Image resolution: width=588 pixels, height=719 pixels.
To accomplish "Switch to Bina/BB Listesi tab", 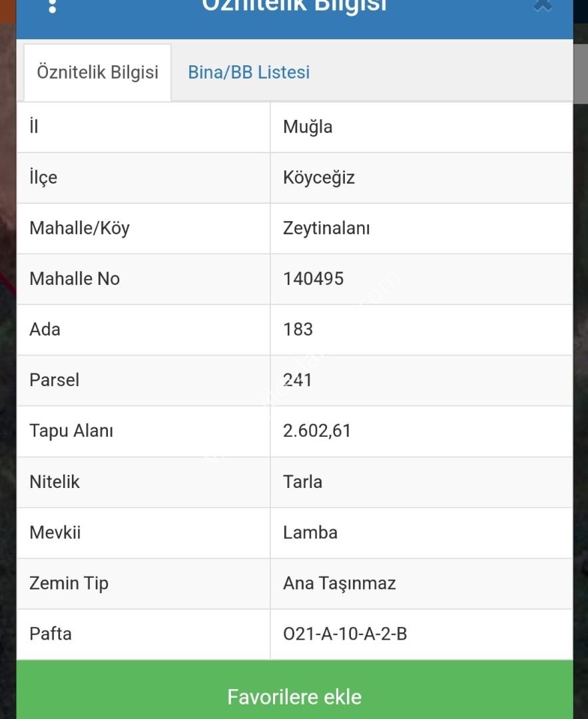I will (x=248, y=73).
